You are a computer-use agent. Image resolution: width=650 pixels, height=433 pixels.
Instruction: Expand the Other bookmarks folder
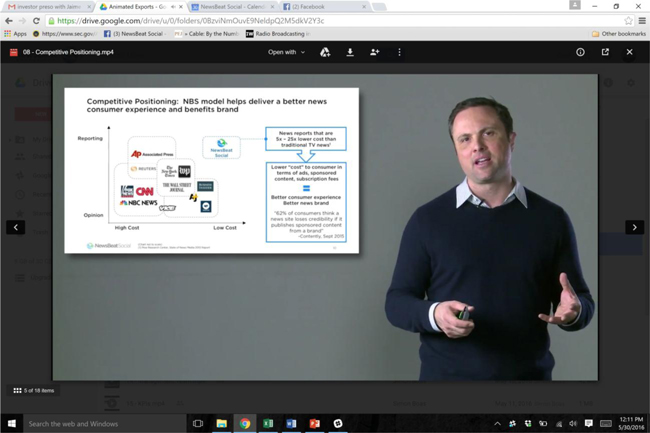[620, 33]
